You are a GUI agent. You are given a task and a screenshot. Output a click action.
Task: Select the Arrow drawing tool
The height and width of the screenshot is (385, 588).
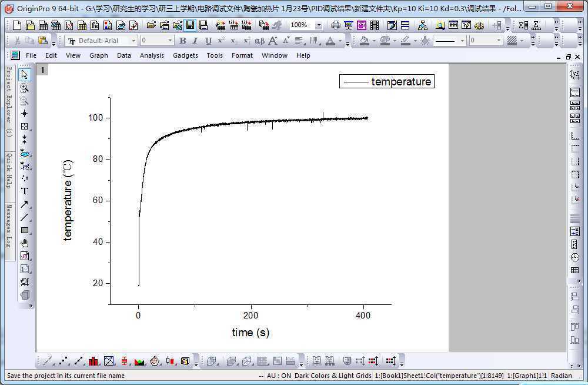pos(24,204)
